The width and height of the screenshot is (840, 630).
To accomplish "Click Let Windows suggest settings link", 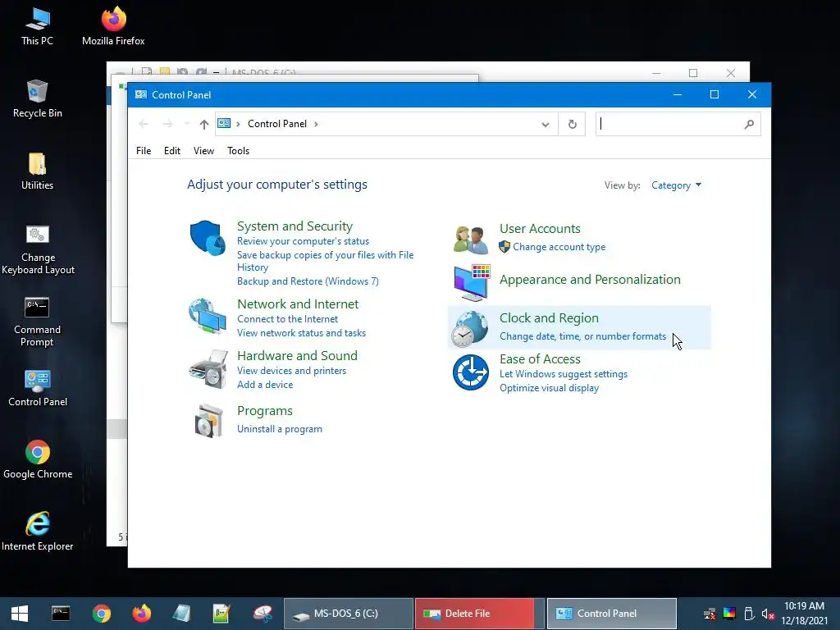I will (x=564, y=374).
